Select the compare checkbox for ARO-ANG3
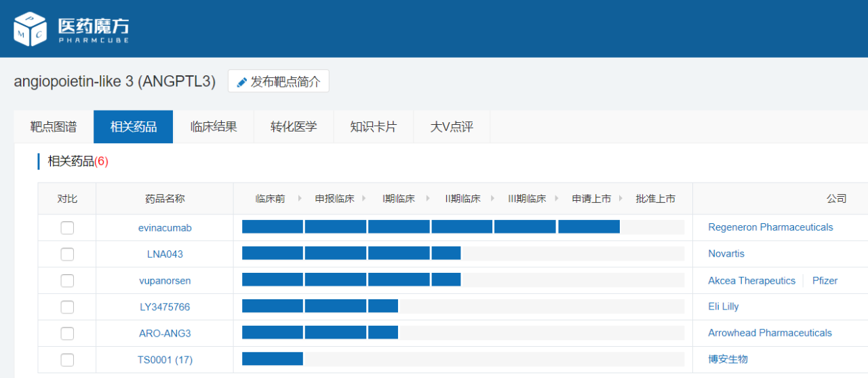Screen dimensions: 868x378 [67, 334]
